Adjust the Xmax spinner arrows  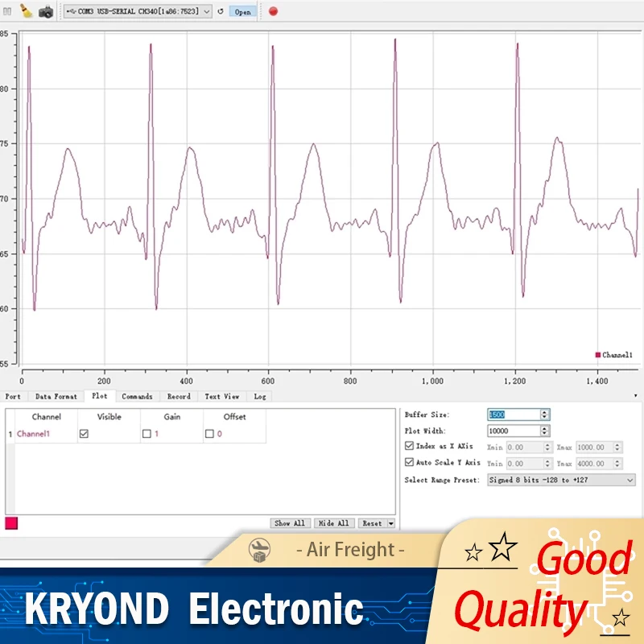(x=617, y=448)
